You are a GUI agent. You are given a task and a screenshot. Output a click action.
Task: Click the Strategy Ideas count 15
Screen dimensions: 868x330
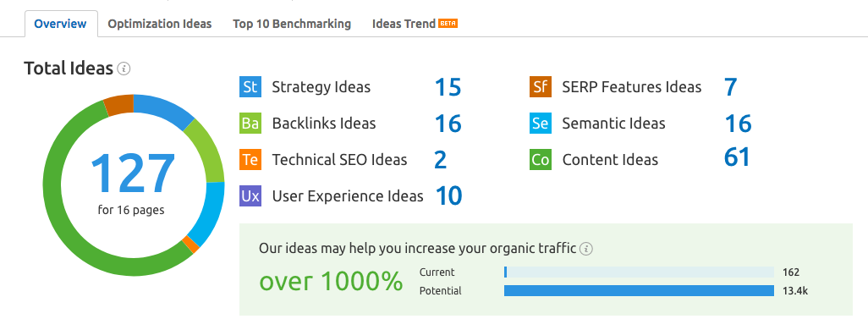pos(448,87)
